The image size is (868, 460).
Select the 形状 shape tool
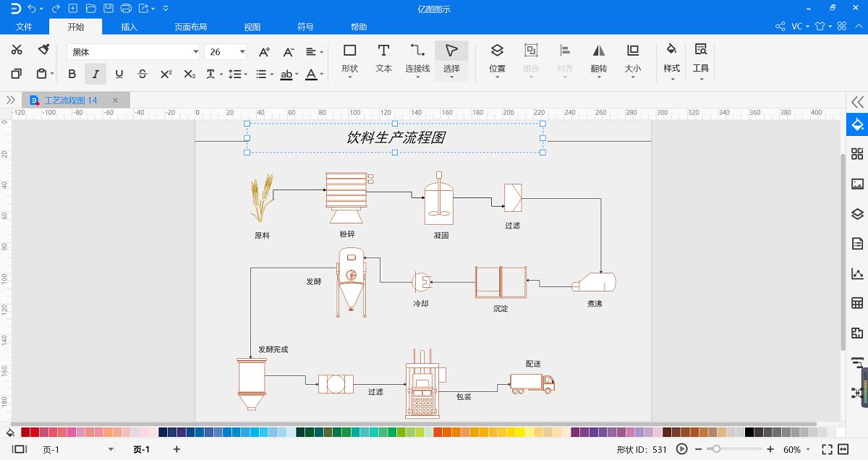(349, 58)
